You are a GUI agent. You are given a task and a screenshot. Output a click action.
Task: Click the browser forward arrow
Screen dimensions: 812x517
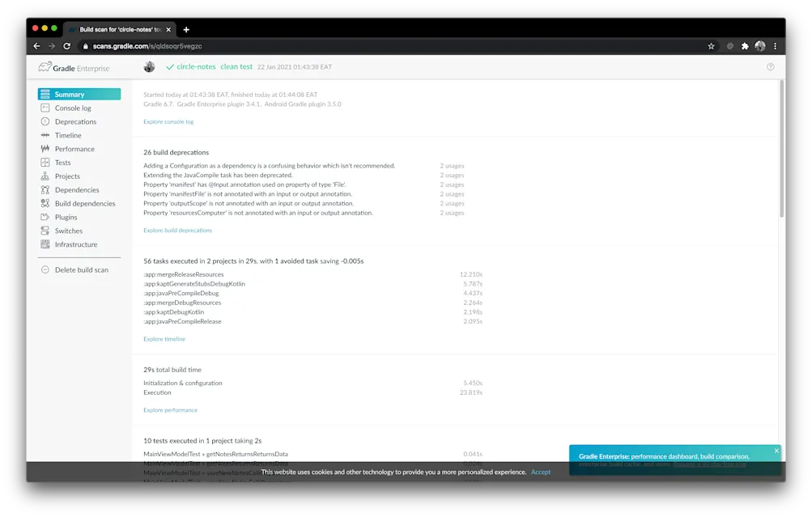(x=52, y=46)
